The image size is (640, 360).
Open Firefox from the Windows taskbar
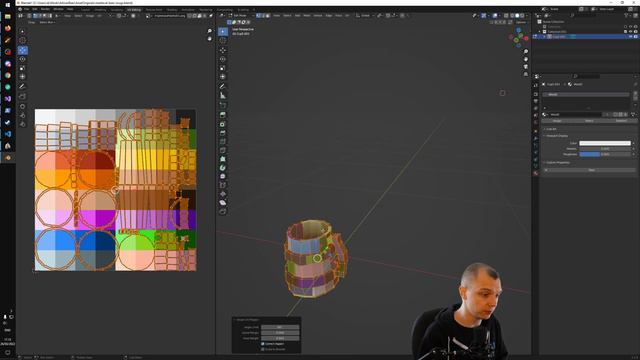coord(8,29)
